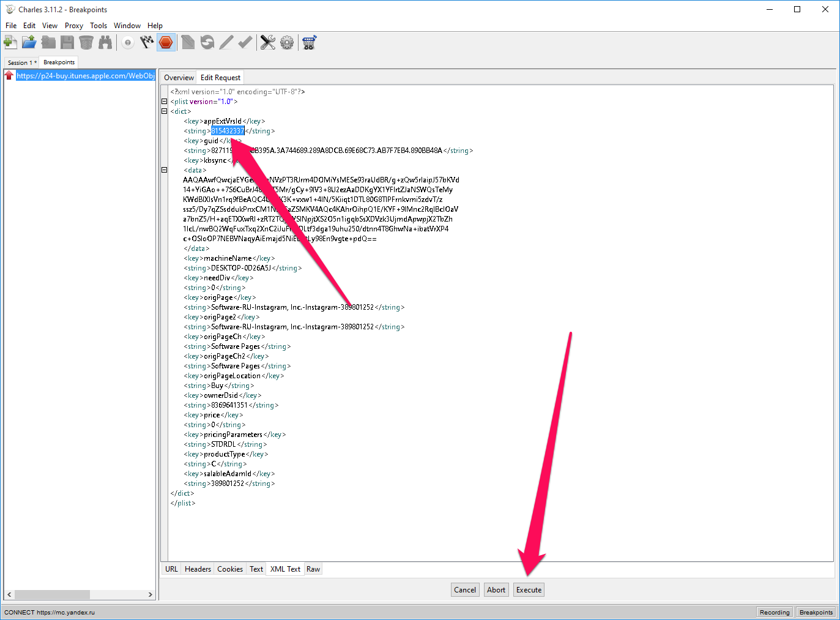Click the trash can Clear icon
Image resolution: width=840 pixels, height=620 pixels.
(86, 42)
